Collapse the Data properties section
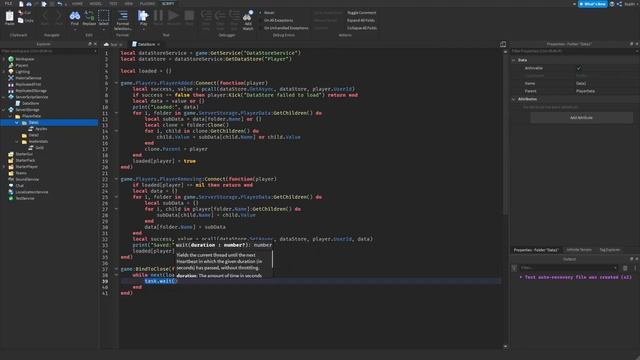640x360 pixels. pyautogui.click(x=513, y=60)
